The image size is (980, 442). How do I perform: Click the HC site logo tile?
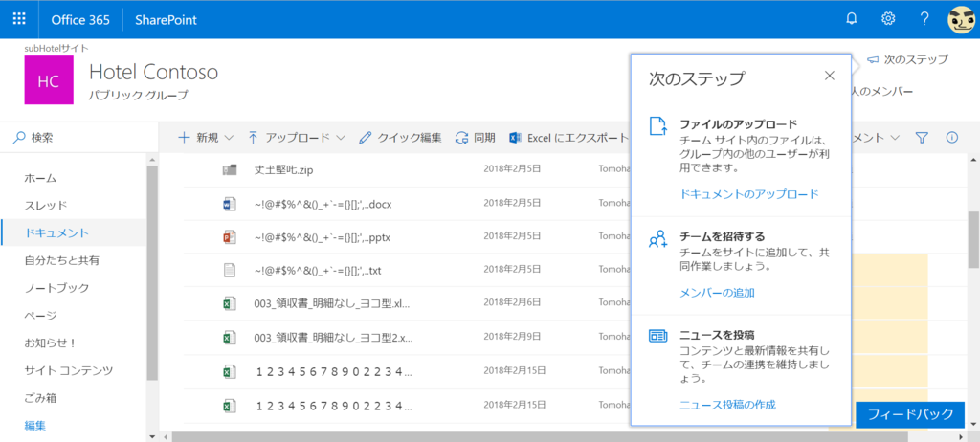(x=48, y=80)
